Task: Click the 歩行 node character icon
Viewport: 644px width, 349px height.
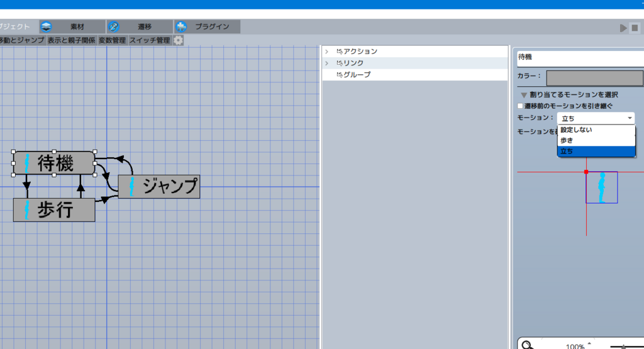Action: [x=27, y=210]
